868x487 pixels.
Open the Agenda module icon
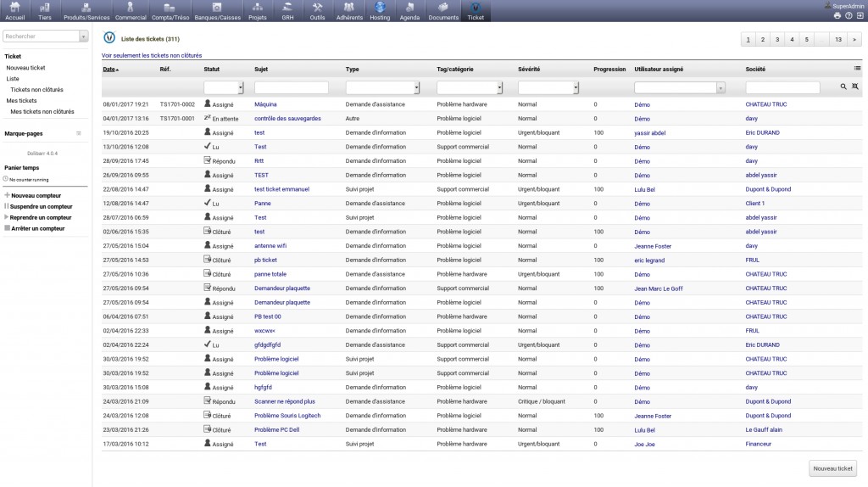click(409, 8)
